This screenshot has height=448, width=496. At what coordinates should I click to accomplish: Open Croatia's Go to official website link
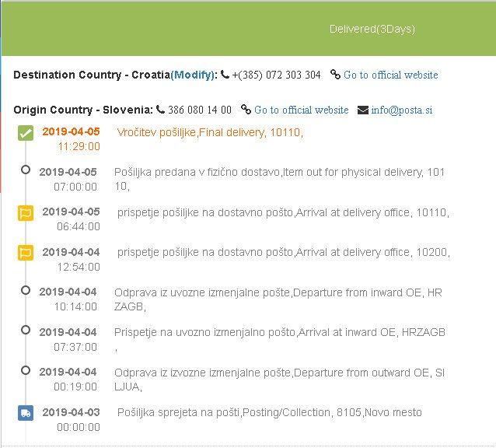pos(390,75)
